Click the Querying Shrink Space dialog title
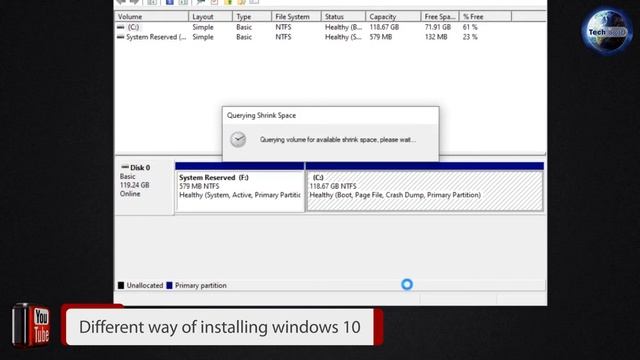Viewport: 640px width, 360px height. coord(261,116)
